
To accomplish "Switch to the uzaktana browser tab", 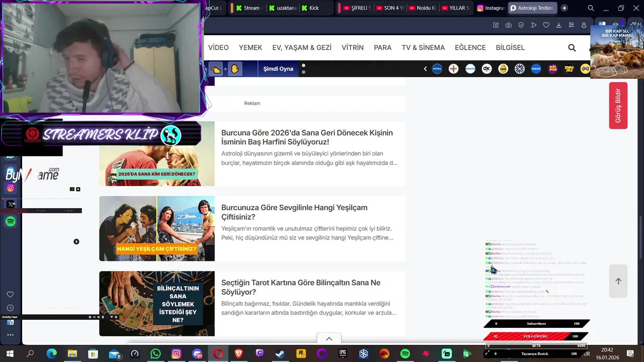I will [x=283, y=8].
